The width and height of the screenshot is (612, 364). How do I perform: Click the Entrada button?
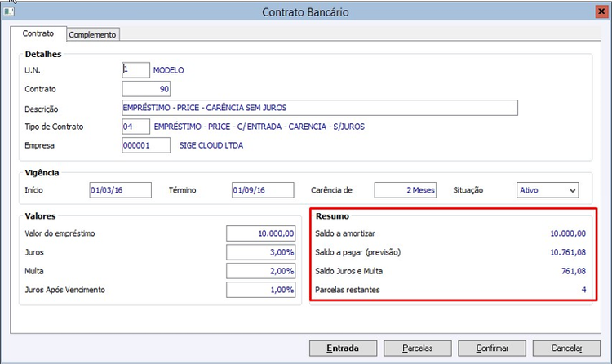click(343, 348)
